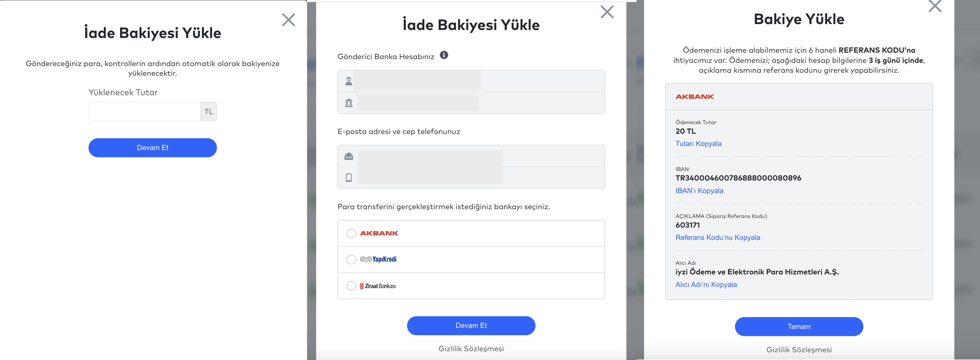Click the mobile phone icon
980x360 pixels.
pos(349,178)
